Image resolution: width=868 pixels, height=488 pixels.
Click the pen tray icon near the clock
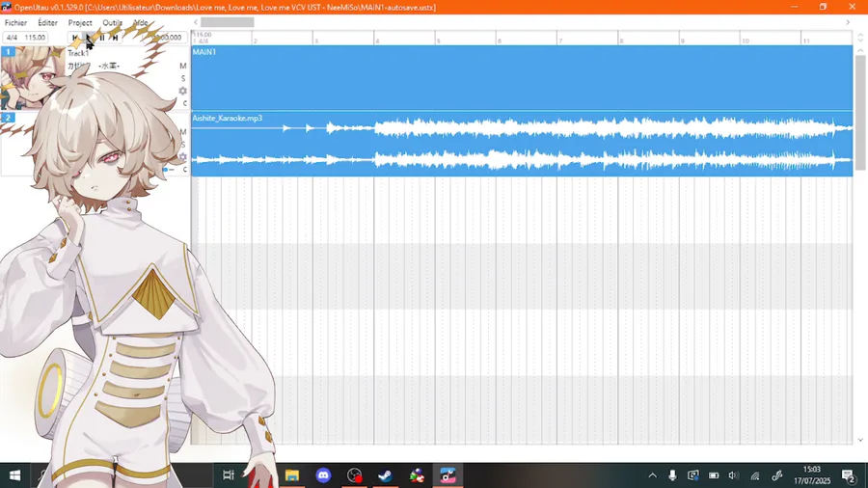(776, 475)
